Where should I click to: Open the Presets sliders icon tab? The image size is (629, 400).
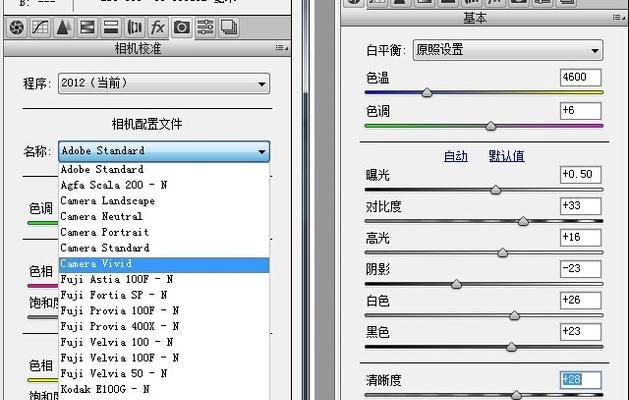[205, 28]
